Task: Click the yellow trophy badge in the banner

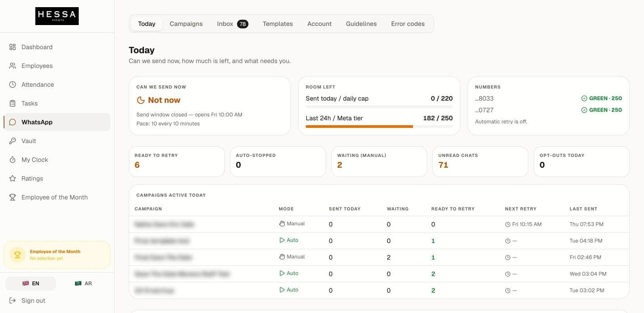Action: click(17, 255)
